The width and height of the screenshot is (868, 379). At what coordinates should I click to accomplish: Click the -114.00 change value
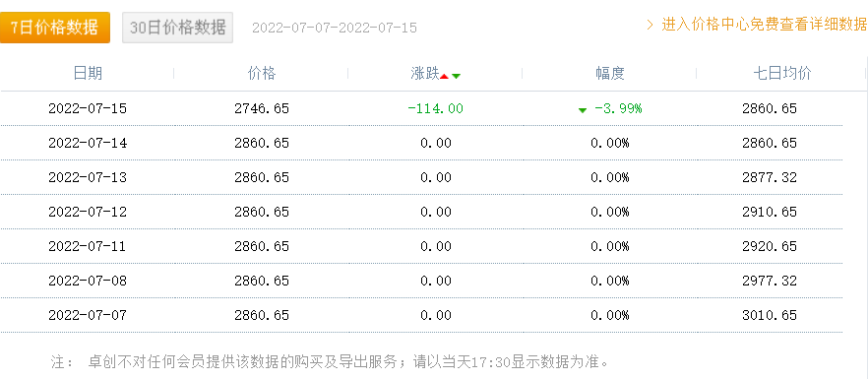click(435, 108)
